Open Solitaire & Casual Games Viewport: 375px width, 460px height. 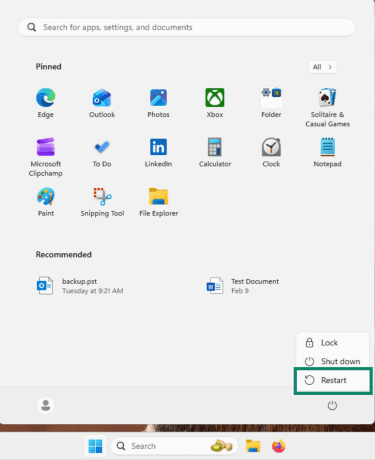coord(327,107)
